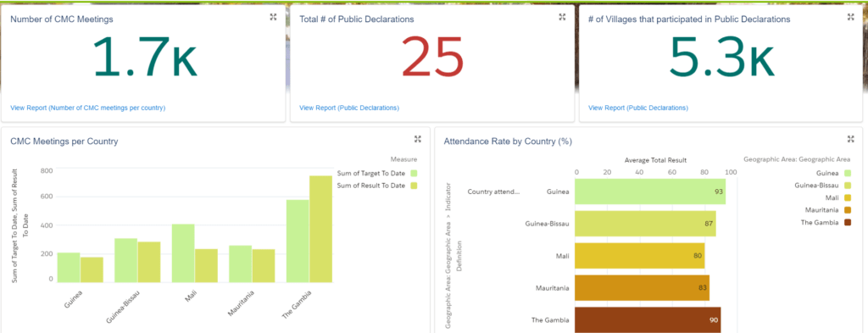Select the Guinea legend color swatch
Screen dimensions: 868x333
coord(848,173)
